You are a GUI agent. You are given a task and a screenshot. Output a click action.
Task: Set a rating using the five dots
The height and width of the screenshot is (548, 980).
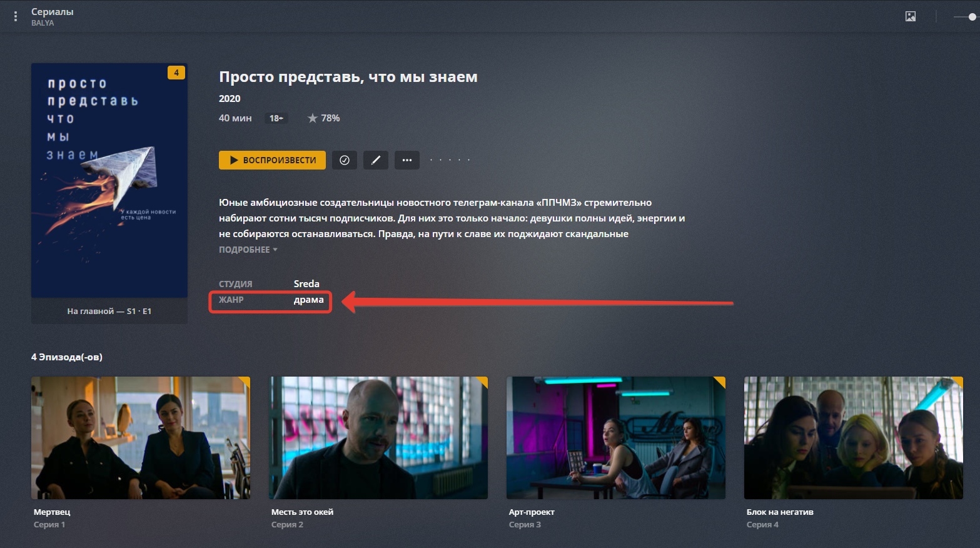point(450,160)
